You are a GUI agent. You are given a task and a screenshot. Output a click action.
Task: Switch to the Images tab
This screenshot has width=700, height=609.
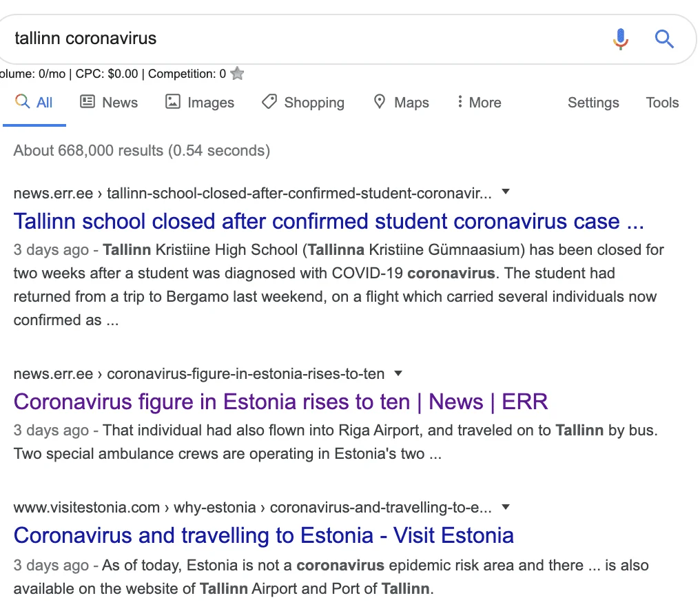pyautogui.click(x=200, y=102)
